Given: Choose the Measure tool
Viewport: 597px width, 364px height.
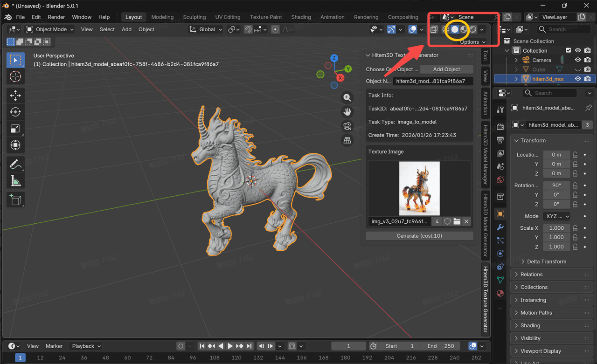Looking at the screenshot, I should tap(15, 180).
